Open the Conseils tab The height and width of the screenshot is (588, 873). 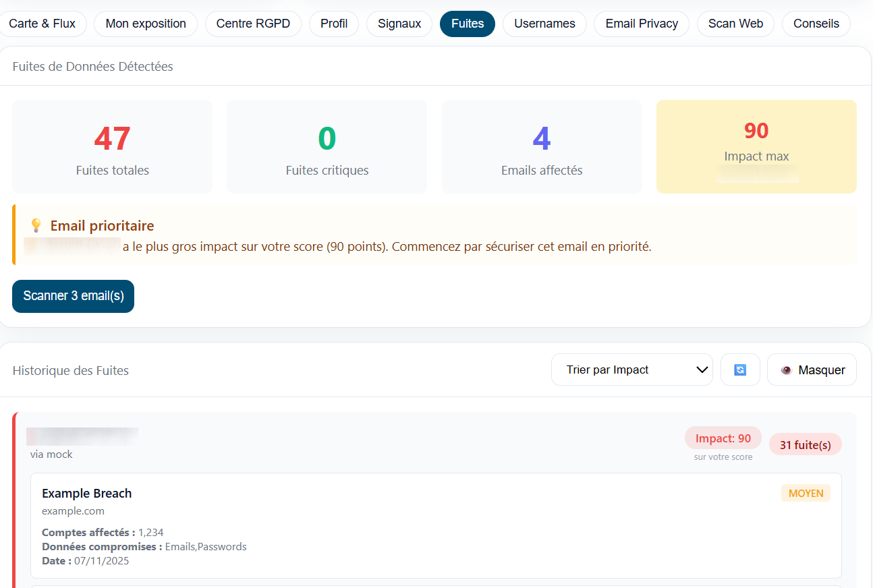(x=816, y=24)
